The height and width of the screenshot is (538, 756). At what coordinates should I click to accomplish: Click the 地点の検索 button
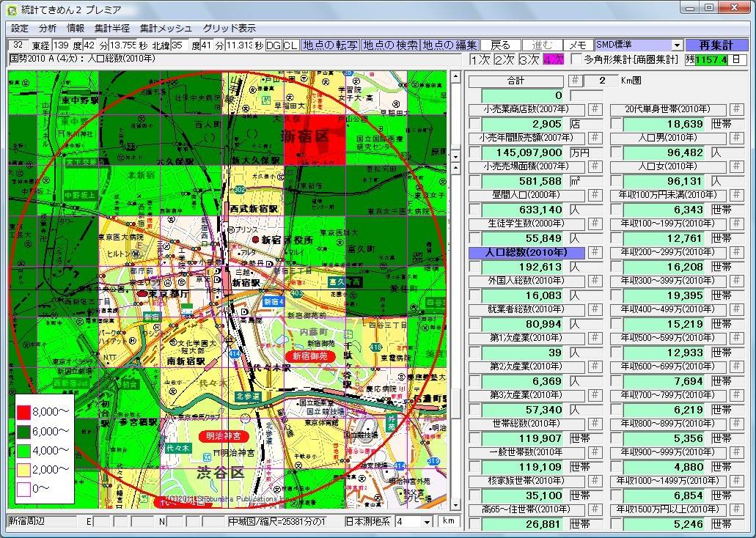click(x=390, y=45)
